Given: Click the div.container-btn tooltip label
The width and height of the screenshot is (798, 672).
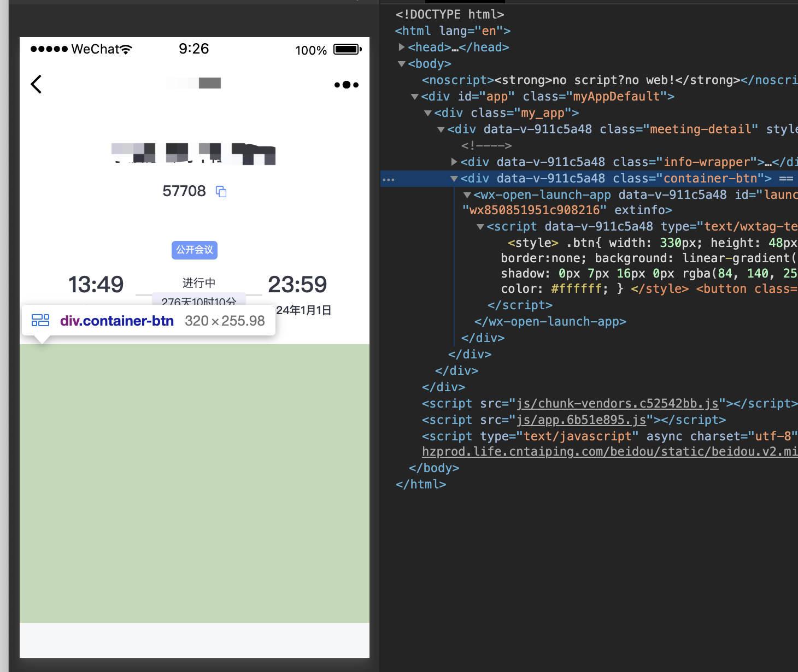Looking at the screenshot, I should coord(117,321).
